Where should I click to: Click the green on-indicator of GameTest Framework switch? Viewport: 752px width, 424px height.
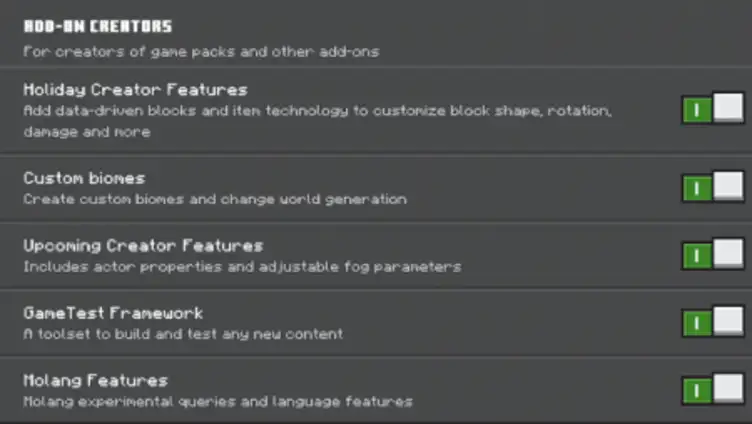pos(697,323)
